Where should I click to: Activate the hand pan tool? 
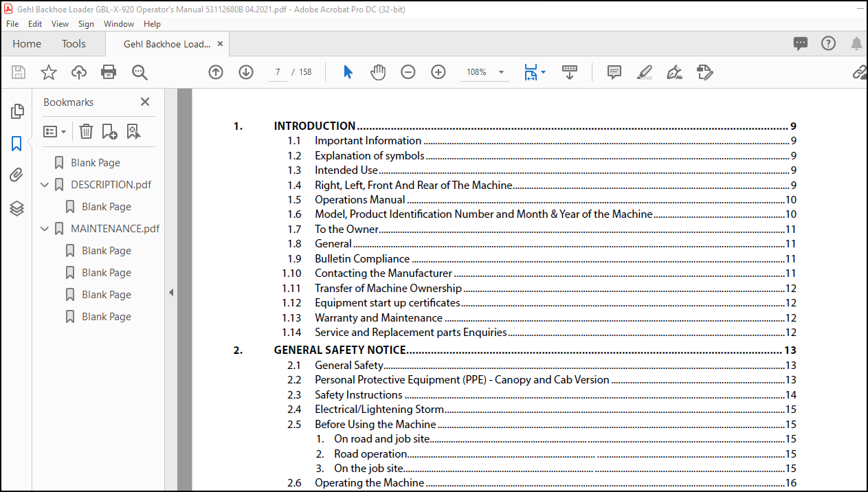[378, 72]
